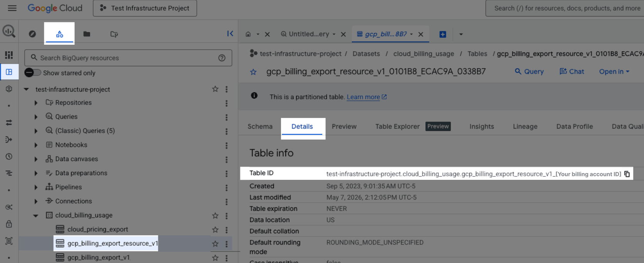Open the compass Explorer overview icon

pos(32,34)
